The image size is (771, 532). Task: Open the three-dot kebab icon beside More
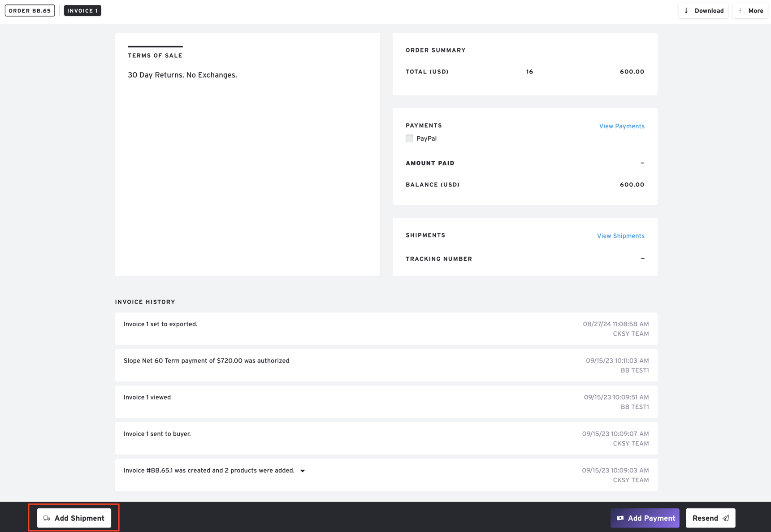click(740, 10)
